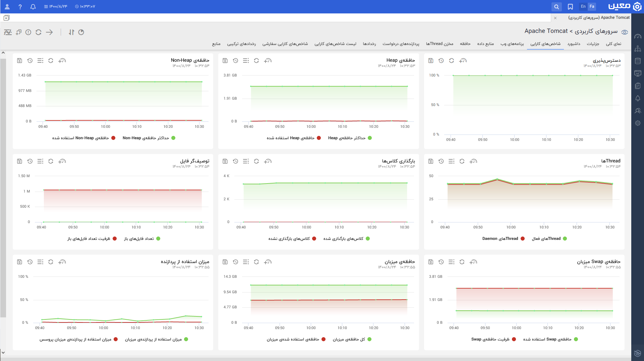Toggle حداکثر حافظه‌ی Non-Heap legend series
Viewport: 644px width, 361px height.
click(149, 138)
